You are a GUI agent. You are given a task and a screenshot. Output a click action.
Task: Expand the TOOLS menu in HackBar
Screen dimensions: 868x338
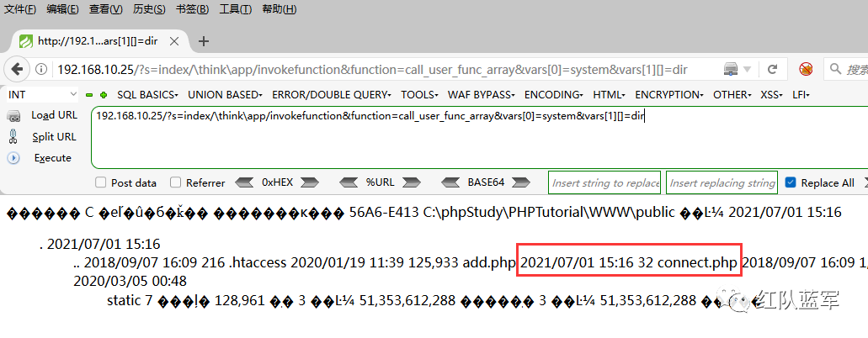[x=419, y=95]
